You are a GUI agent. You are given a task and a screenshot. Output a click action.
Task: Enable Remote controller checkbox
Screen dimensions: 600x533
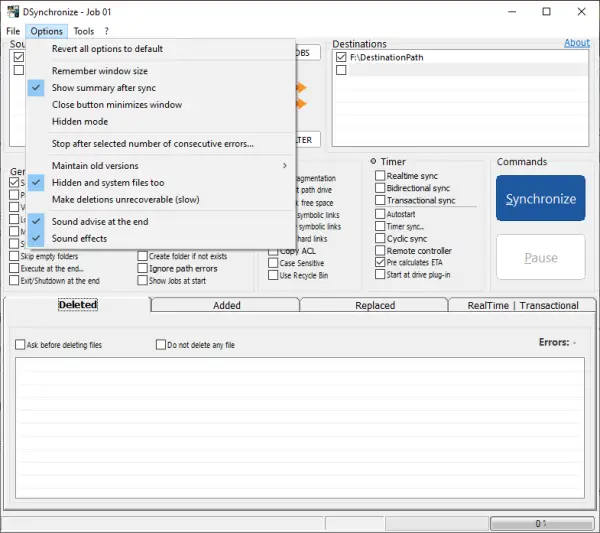[380, 251]
